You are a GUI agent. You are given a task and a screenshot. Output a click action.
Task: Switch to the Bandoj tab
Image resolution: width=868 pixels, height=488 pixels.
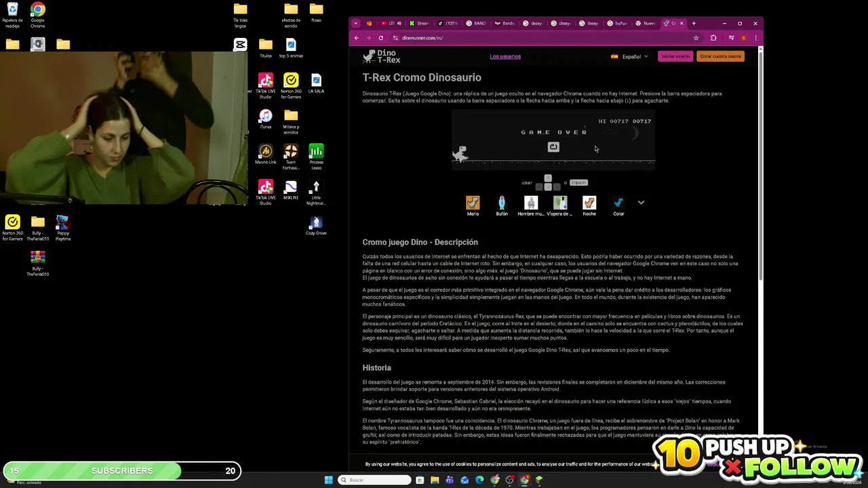coord(505,23)
